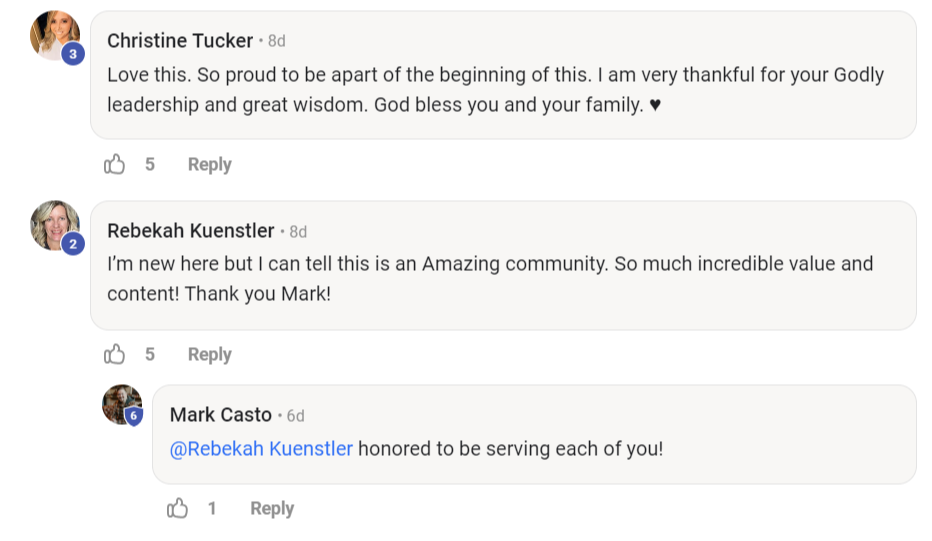932x541 pixels.
Task: Like Mark Casto's reply
Action: point(178,508)
